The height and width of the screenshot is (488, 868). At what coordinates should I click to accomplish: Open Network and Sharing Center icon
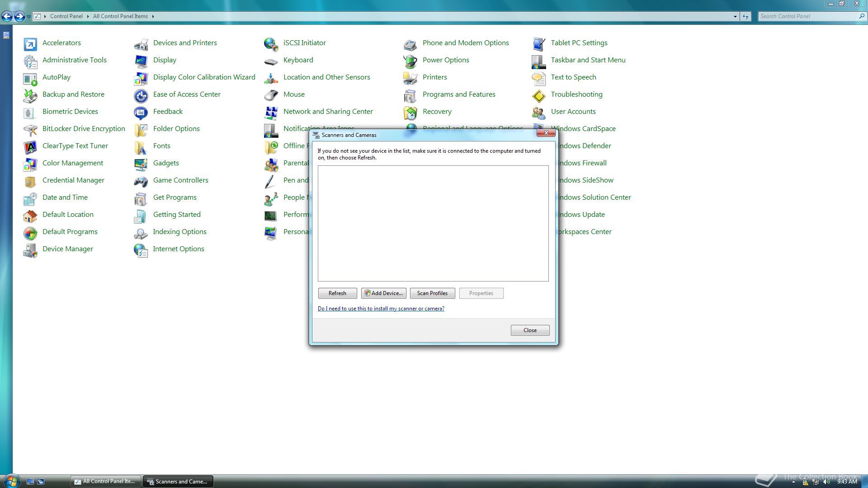pos(271,113)
